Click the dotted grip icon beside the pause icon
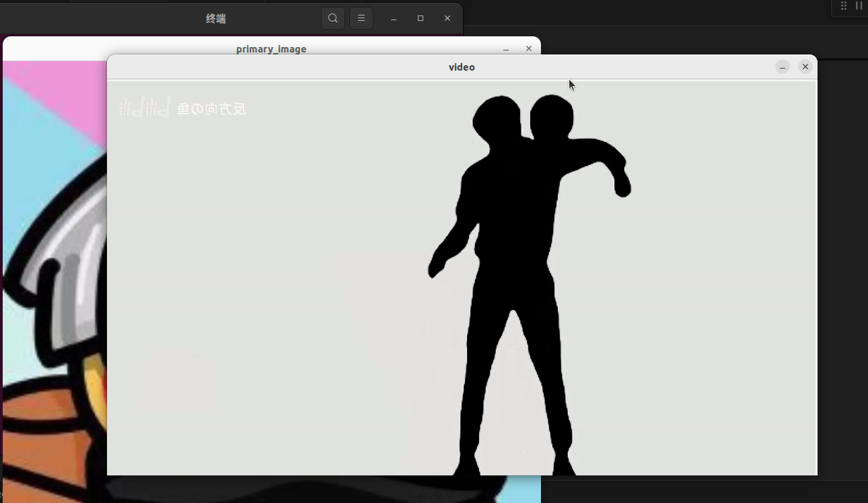 (x=844, y=6)
